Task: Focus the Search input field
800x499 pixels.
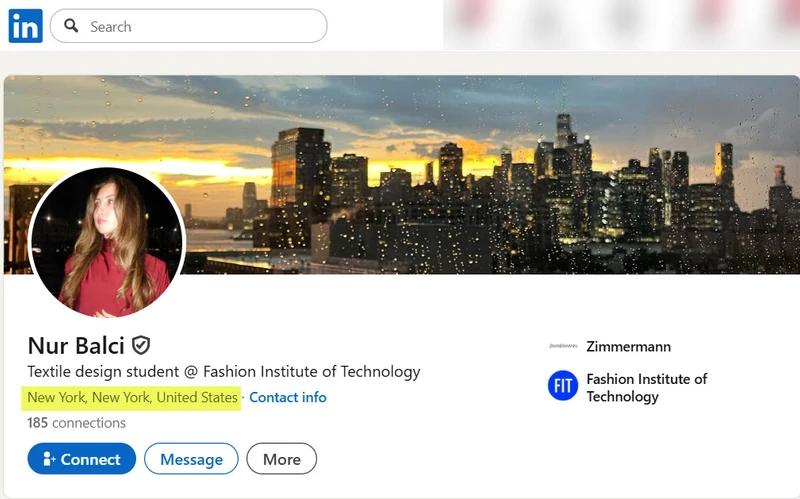Action: [x=188, y=26]
